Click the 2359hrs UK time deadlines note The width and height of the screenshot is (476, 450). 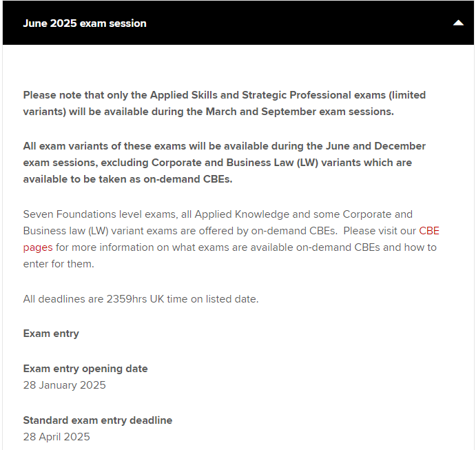[x=141, y=299]
